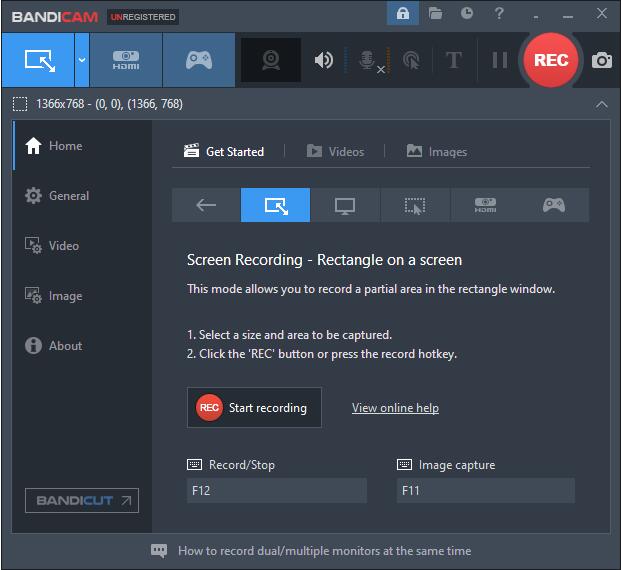Click the pause recording button
The image size is (622, 570).
499,60
